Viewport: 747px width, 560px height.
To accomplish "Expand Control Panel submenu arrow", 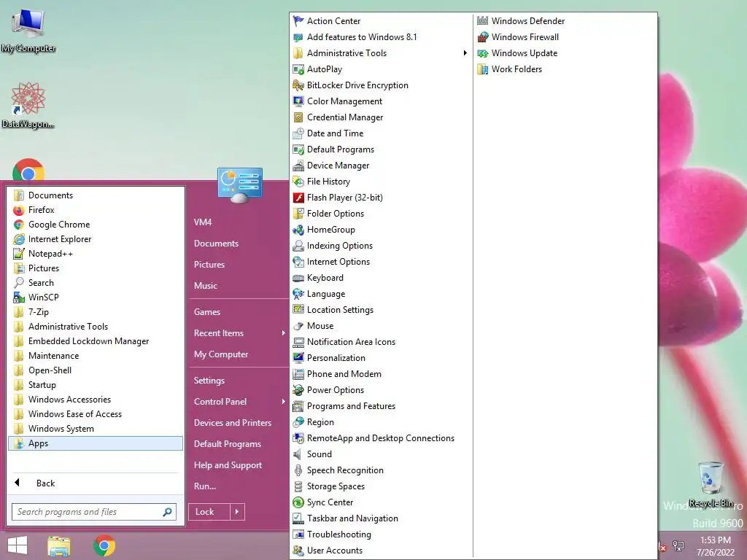I will point(283,402).
